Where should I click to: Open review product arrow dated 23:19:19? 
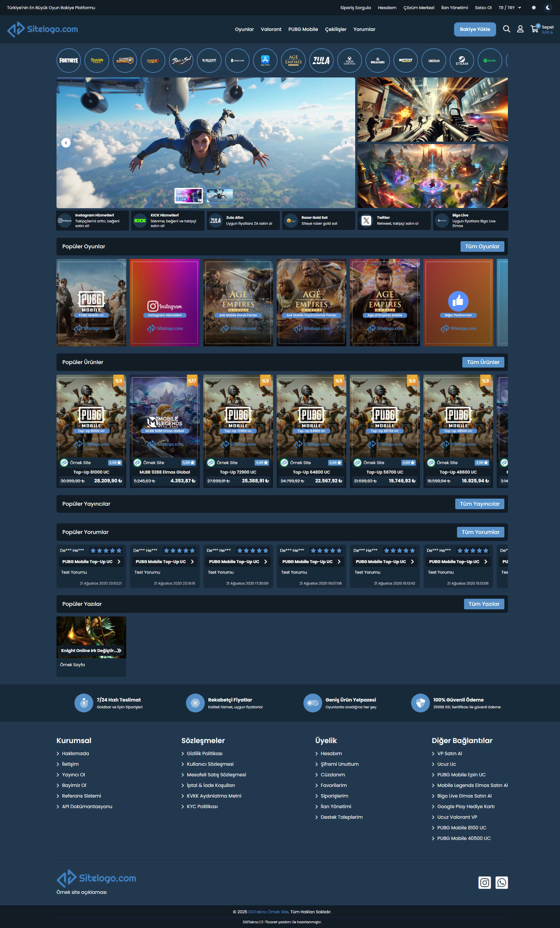pos(192,562)
